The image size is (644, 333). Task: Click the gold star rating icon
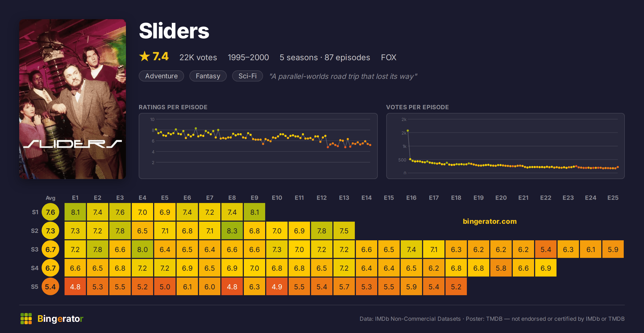[145, 56]
